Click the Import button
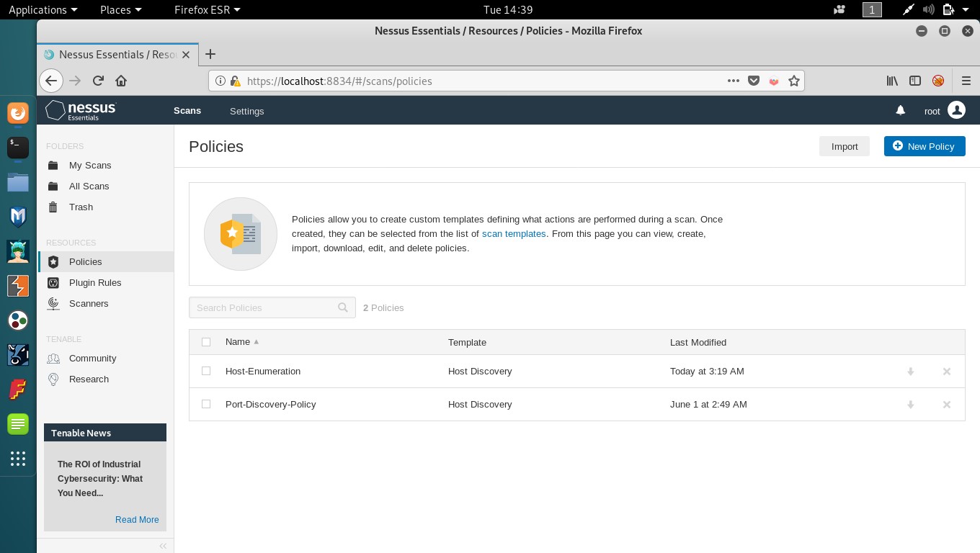Viewport: 980px width, 553px height. coord(845,146)
